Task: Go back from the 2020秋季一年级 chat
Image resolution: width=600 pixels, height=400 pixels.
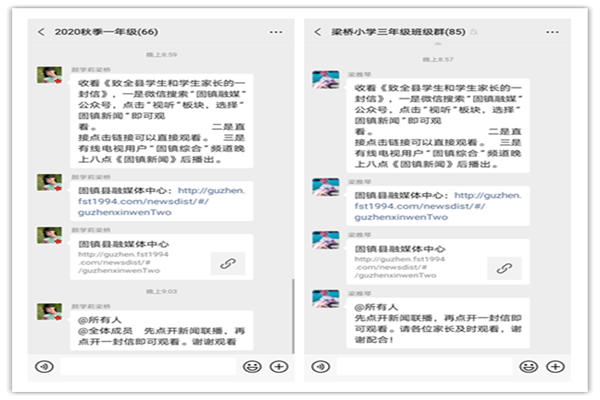Action: pos(41,32)
